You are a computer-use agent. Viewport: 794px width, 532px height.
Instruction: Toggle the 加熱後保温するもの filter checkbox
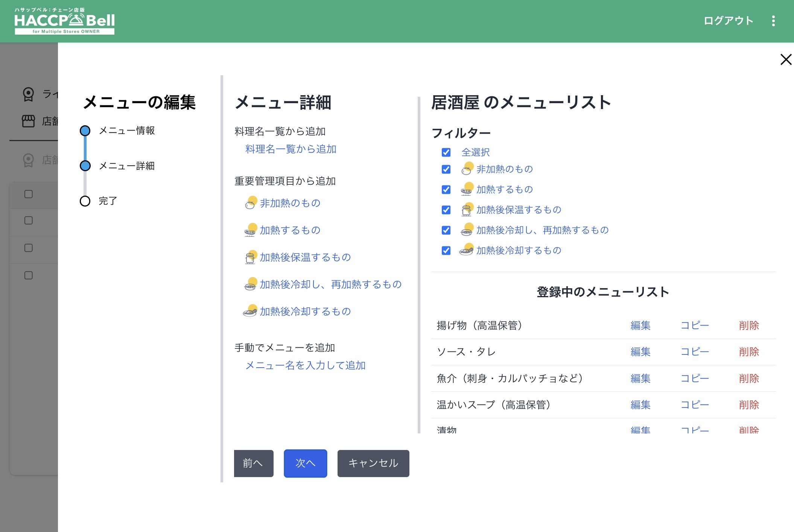click(446, 210)
